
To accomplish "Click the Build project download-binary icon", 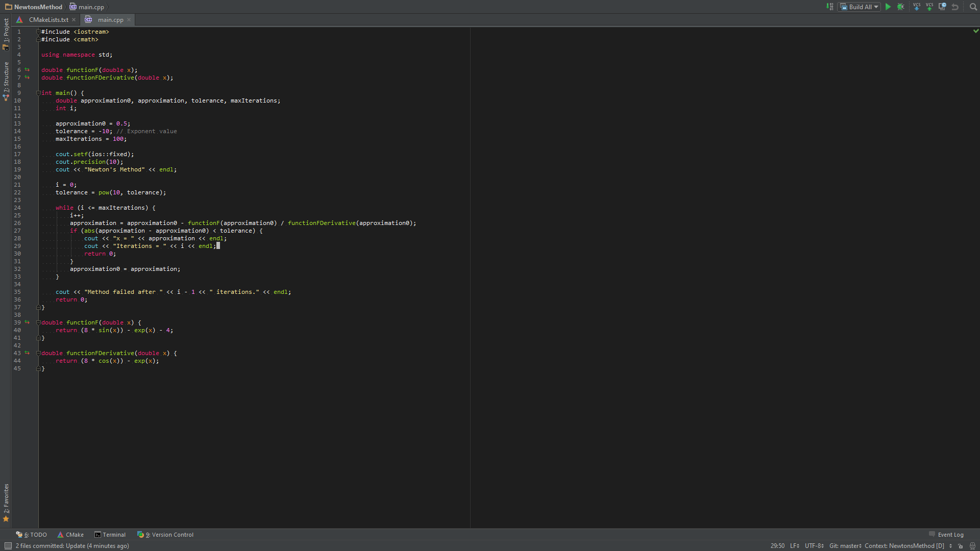I will 829,7.
